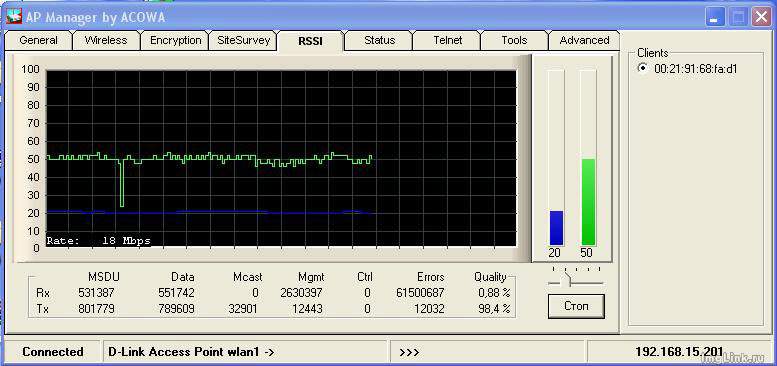Click the D-Link Access Point wlan1 status text

tap(191, 352)
